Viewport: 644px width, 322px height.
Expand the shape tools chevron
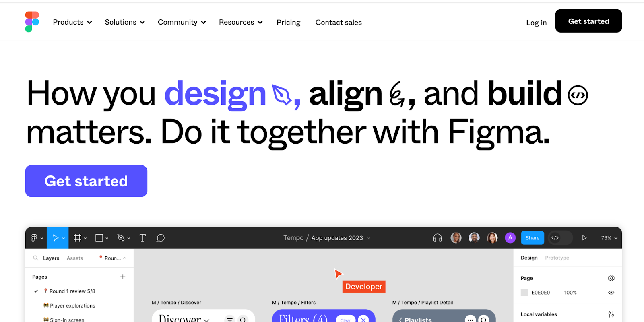click(x=107, y=238)
